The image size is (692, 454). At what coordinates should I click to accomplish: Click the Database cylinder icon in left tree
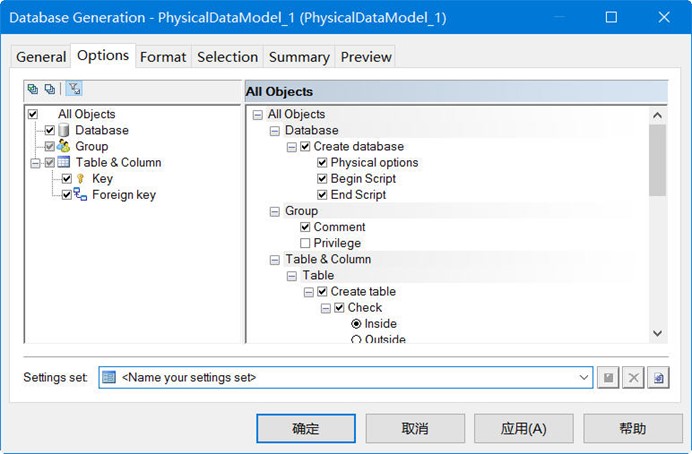(x=64, y=130)
